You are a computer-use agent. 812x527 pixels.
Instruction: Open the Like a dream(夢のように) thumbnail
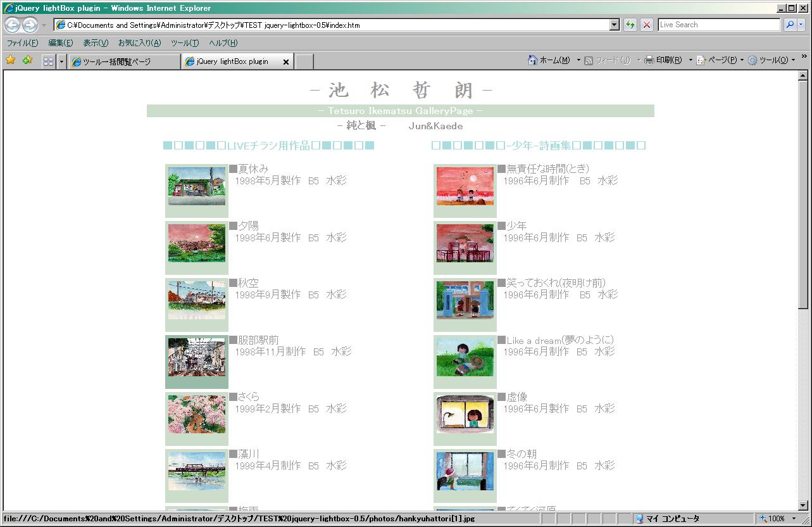pos(465,357)
